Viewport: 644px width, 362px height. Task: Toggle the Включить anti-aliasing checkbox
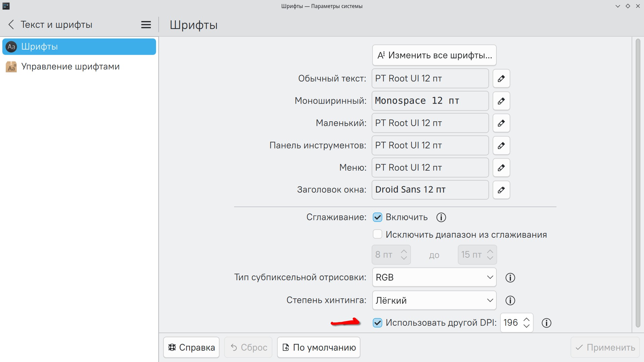coord(377,217)
